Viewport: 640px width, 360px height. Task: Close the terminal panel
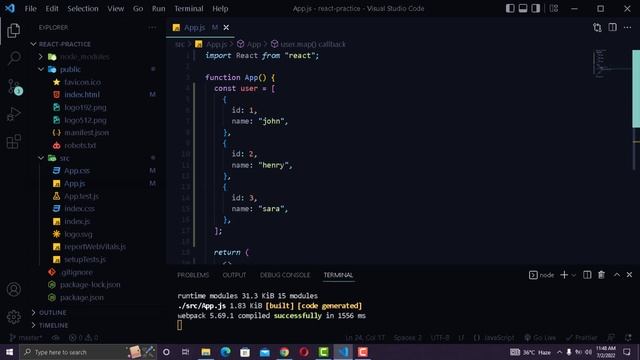click(629, 275)
